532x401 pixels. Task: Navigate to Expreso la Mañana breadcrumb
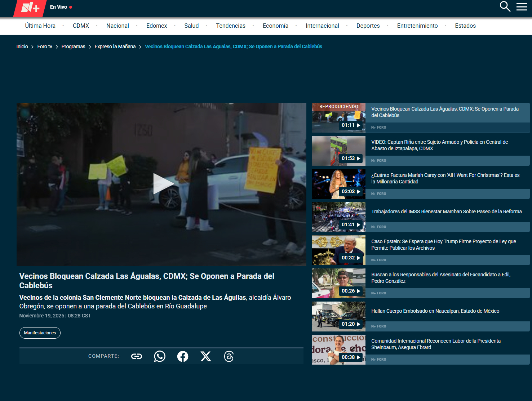115,47
